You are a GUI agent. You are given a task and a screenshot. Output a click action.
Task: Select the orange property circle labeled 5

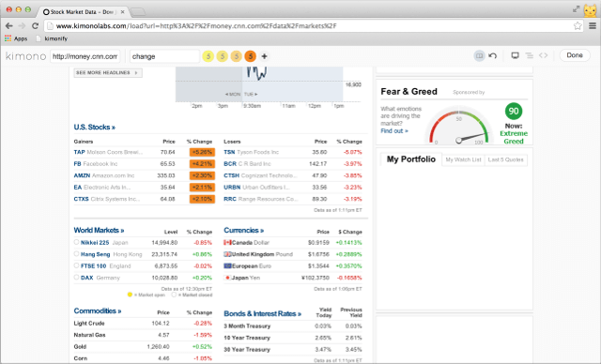click(x=251, y=56)
